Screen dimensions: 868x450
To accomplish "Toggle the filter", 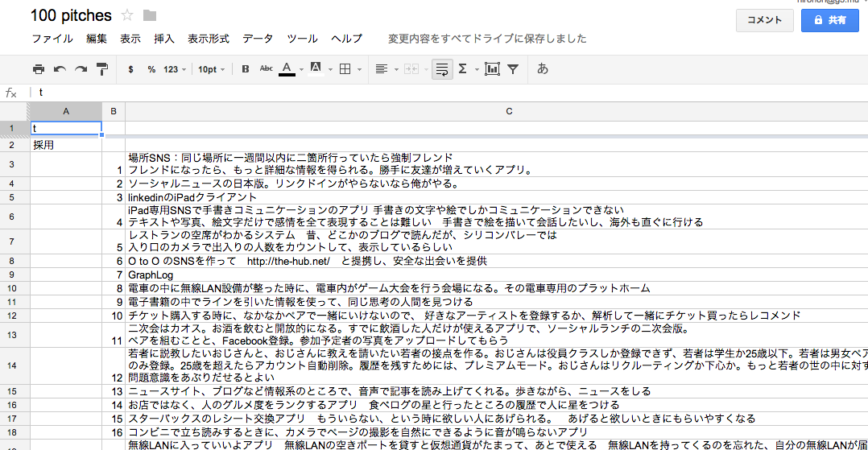I will (x=513, y=69).
